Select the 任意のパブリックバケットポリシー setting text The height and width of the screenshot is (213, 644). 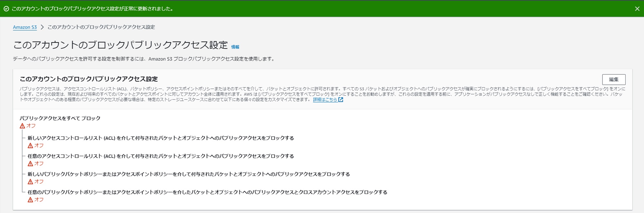pyautogui.click(x=207, y=192)
